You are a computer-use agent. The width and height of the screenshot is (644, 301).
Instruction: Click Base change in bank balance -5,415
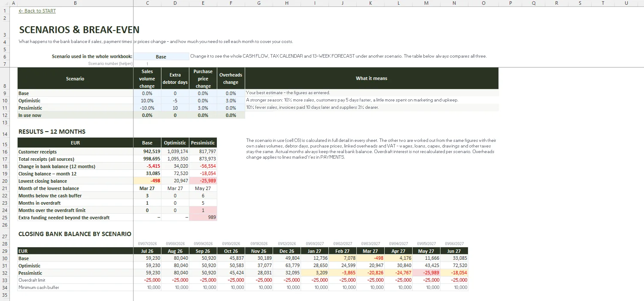pyautogui.click(x=147, y=166)
